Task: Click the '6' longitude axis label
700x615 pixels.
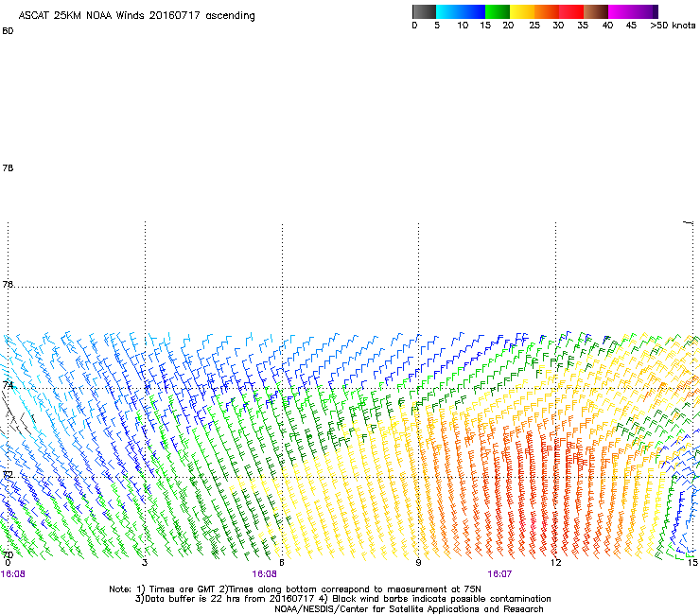Action: 282,563
